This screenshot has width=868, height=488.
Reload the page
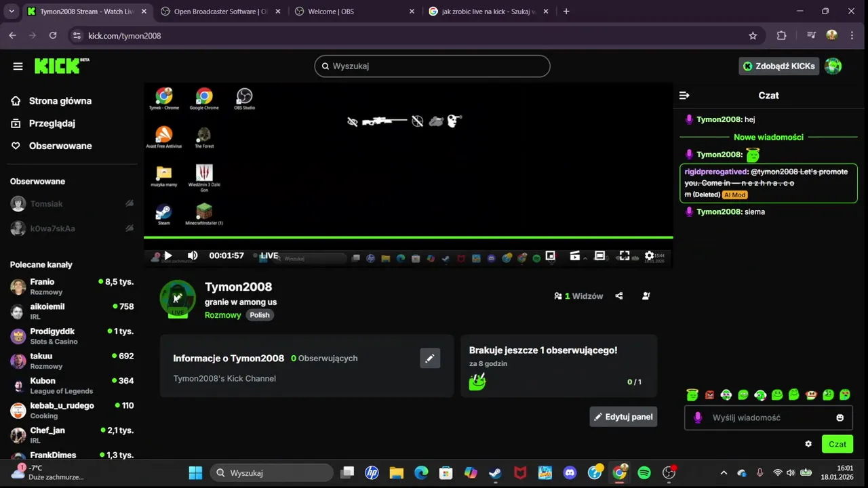[x=53, y=36]
